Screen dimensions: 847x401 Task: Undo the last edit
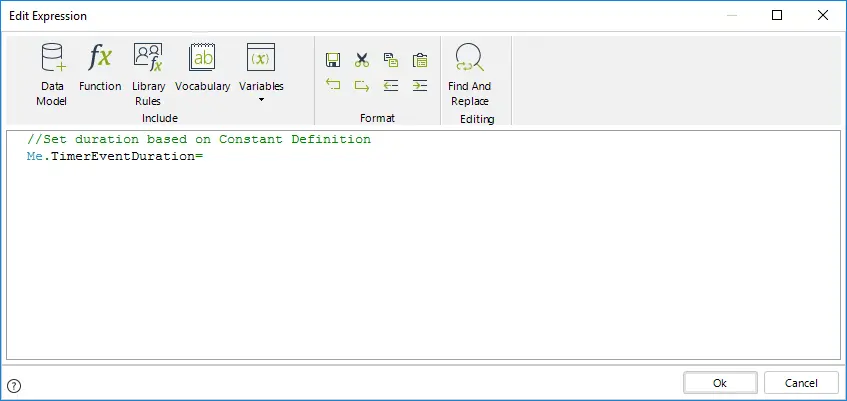[x=333, y=85]
